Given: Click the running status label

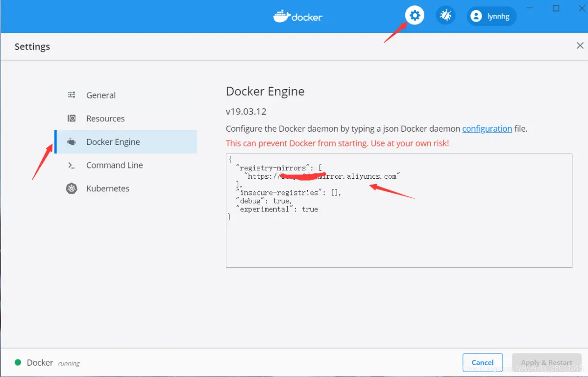Looking at the screenshot, I should tap(69, 364).
